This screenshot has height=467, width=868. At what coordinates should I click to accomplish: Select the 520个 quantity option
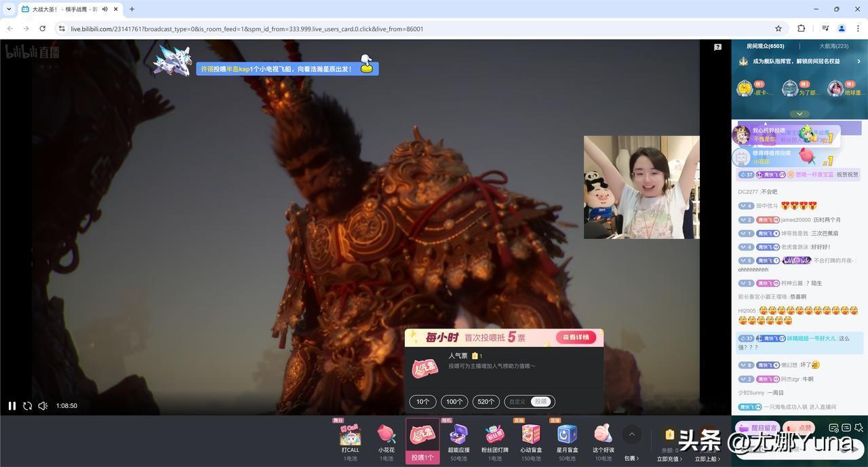[x=486, y=402]
